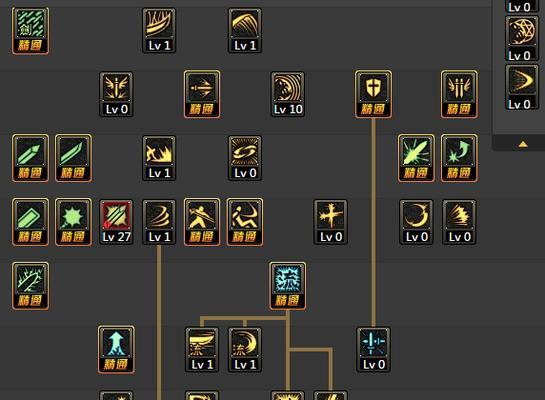This screenshot has width=545, height=400.
Task: Select the Lv 0 golden cross sparkle skill
Action: coord(331,222)
